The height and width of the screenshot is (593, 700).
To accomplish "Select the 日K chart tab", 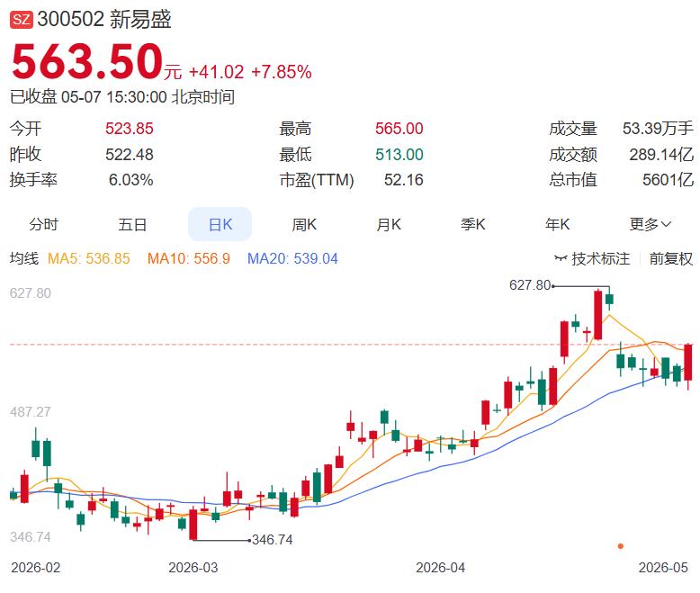I will pos(220,224).
